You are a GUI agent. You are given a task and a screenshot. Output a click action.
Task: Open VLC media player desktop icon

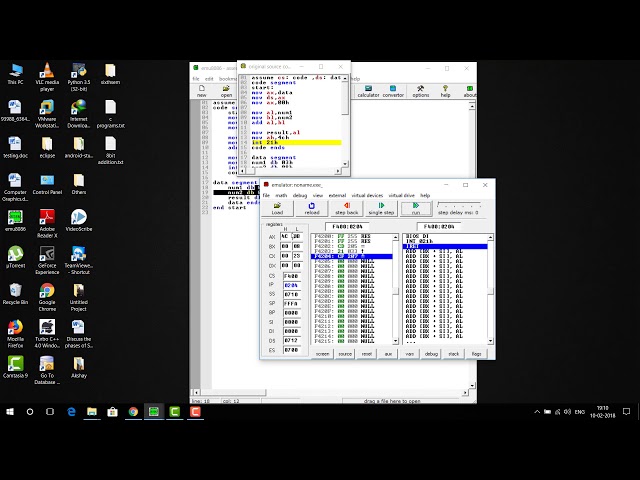pos(47,77)
